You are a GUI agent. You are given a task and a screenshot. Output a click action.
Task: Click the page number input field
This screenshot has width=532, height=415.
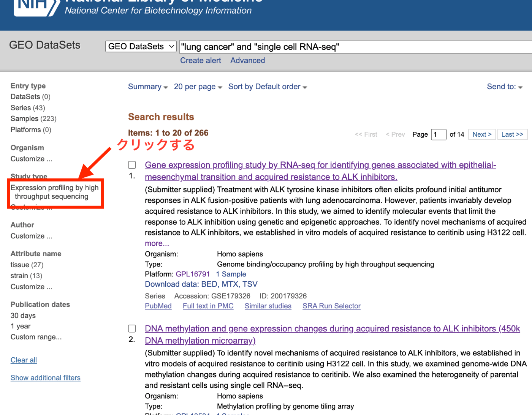coord(439,134)
